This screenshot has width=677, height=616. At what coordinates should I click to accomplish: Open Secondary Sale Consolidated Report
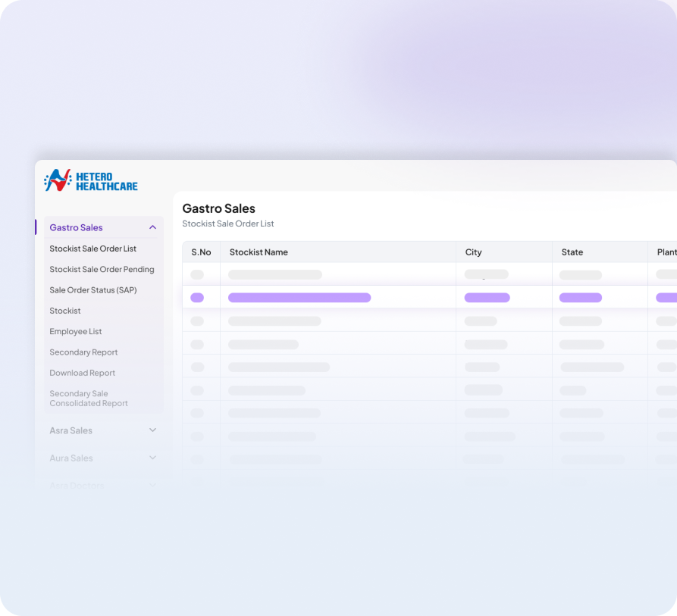pos(89,398)
